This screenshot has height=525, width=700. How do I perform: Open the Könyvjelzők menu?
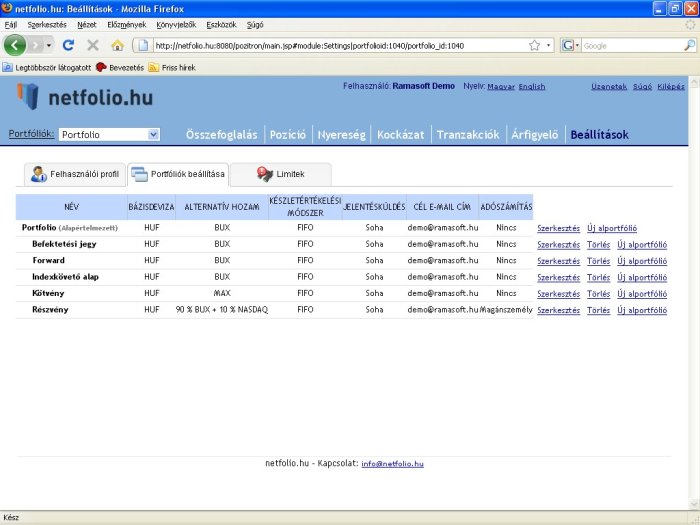pos(176,25)
